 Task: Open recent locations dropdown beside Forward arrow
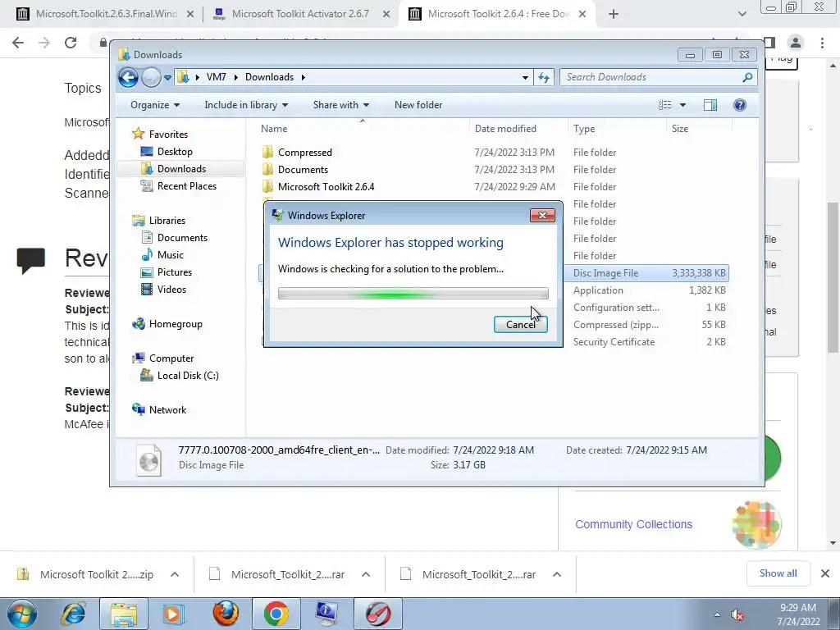click(x=167, y=78)
